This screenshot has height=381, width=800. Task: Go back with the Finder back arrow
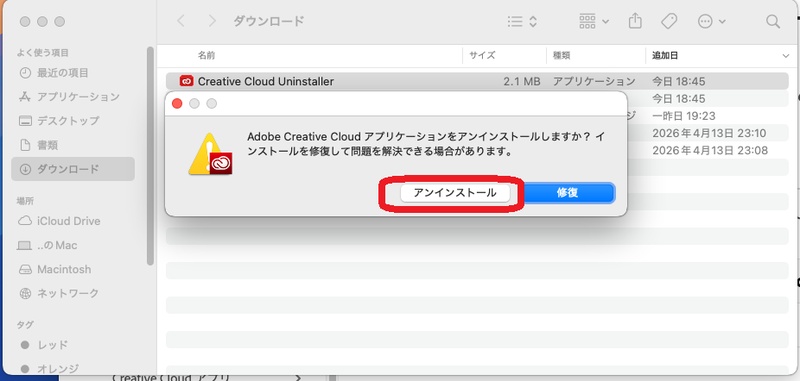[181, 21]
